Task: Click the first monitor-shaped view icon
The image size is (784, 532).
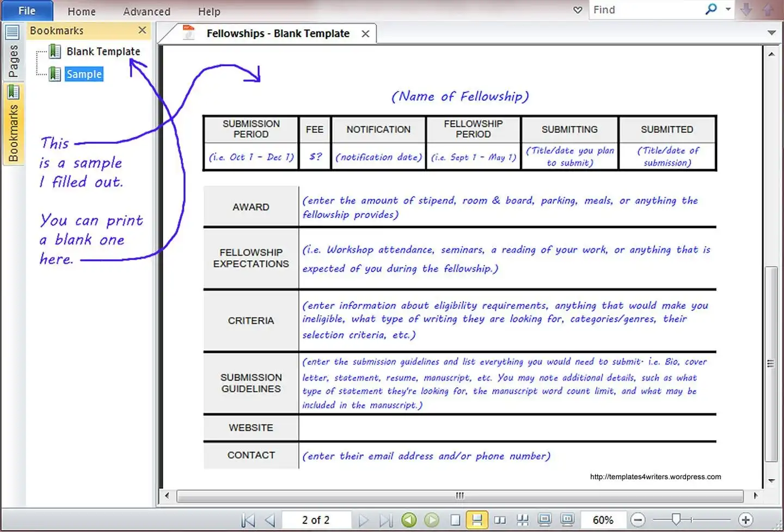Action: point(544,520)
